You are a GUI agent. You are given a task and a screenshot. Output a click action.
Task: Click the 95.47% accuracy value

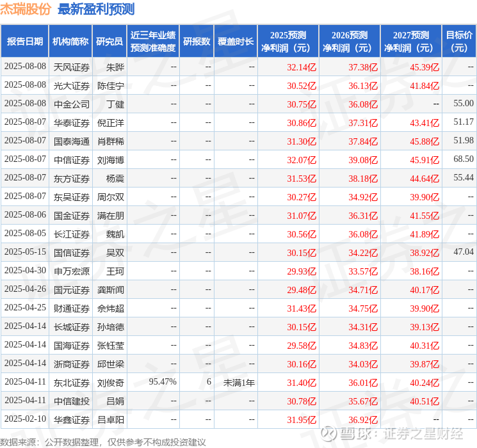pyautogui.click(x=163, y=381)
